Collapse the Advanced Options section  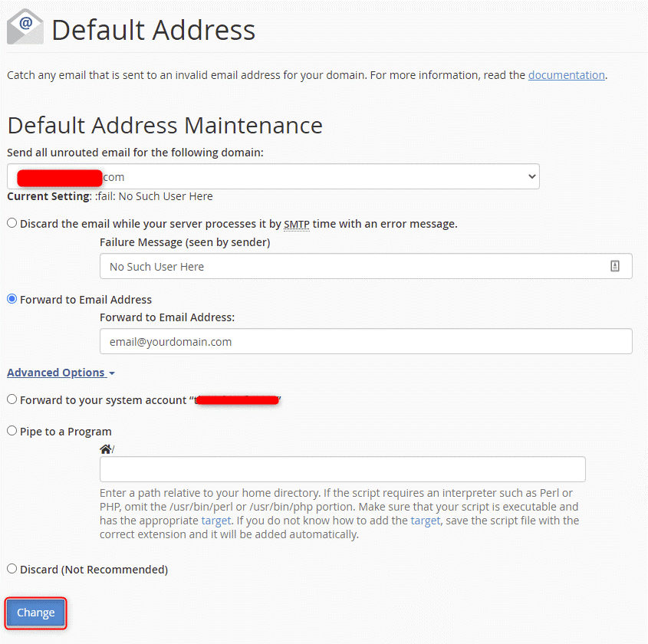pos(61,373)
